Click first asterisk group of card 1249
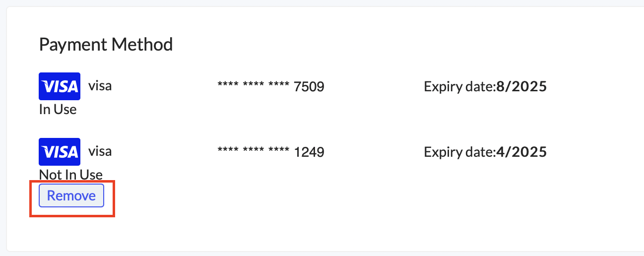The height and width of the screenshot is (256, 644). [227, 150]
